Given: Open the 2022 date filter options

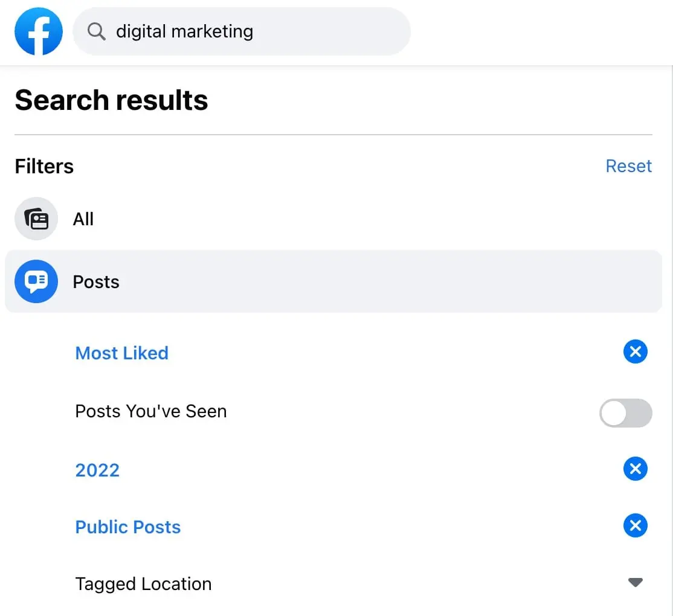Looking at the screenshot, I should 97,470.
